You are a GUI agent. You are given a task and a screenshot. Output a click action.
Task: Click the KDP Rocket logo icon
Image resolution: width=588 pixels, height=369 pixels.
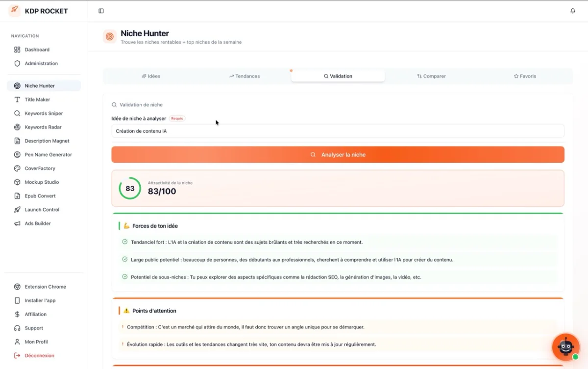(15, 11)
